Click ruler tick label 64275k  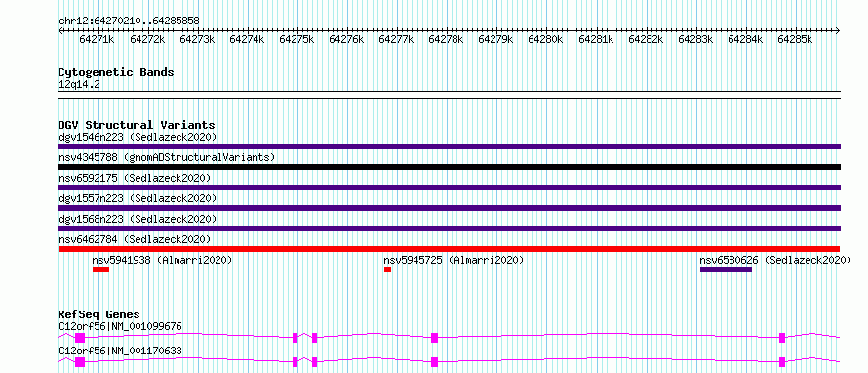coord(296,39)
